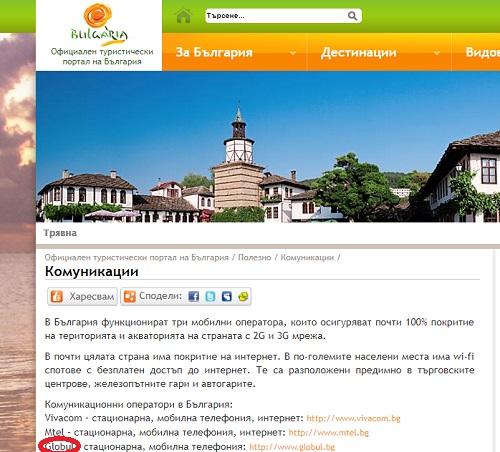Open the vivacom.bg link
The width and height of the screenshot is (500, 452).
coord(353,418)
